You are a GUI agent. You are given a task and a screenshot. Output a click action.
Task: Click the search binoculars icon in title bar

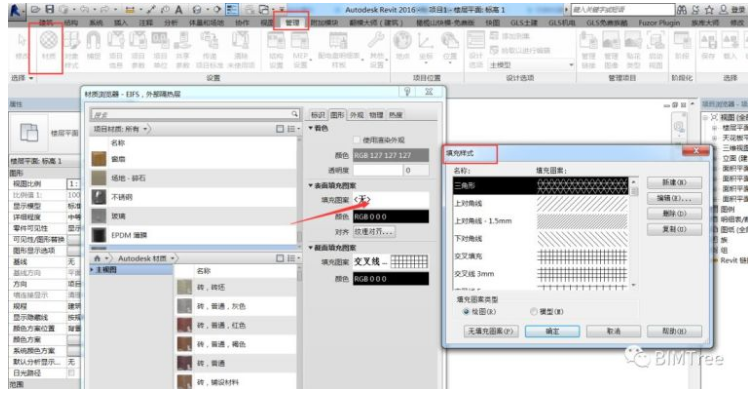[682, 10]
